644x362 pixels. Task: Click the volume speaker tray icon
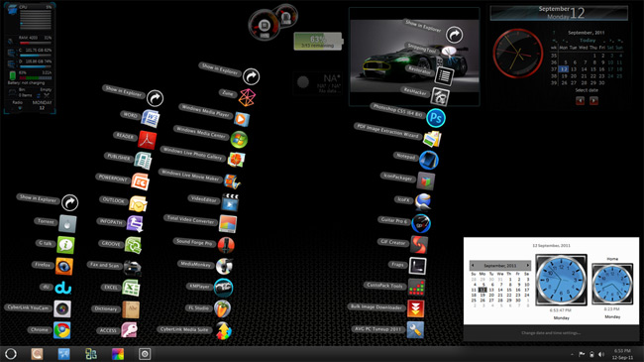pyautogui.click(x=601, y=354)
